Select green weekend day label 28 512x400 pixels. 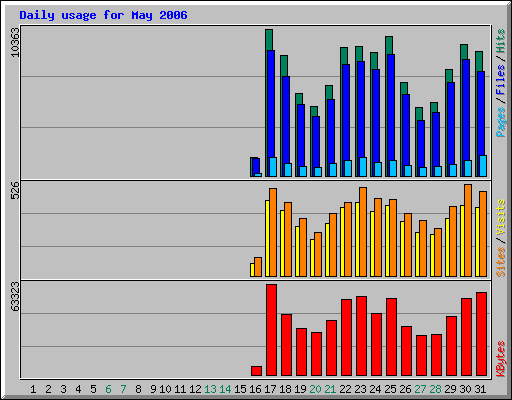(435, 389)
